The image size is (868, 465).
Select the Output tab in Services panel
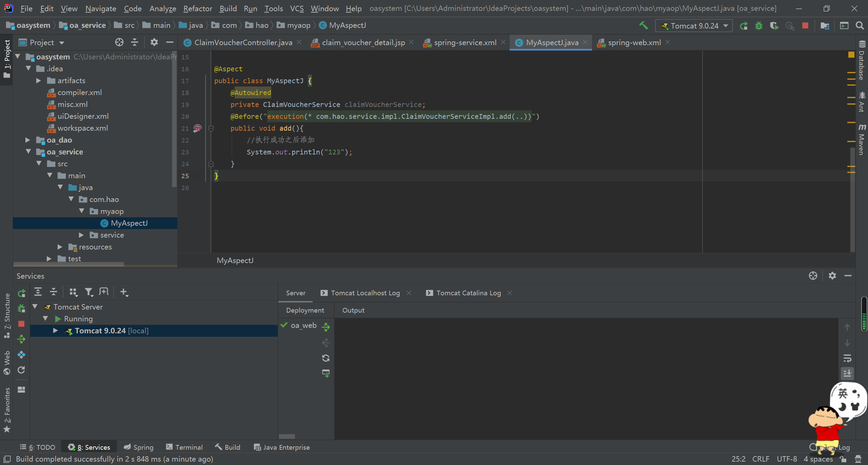[353, 310]
